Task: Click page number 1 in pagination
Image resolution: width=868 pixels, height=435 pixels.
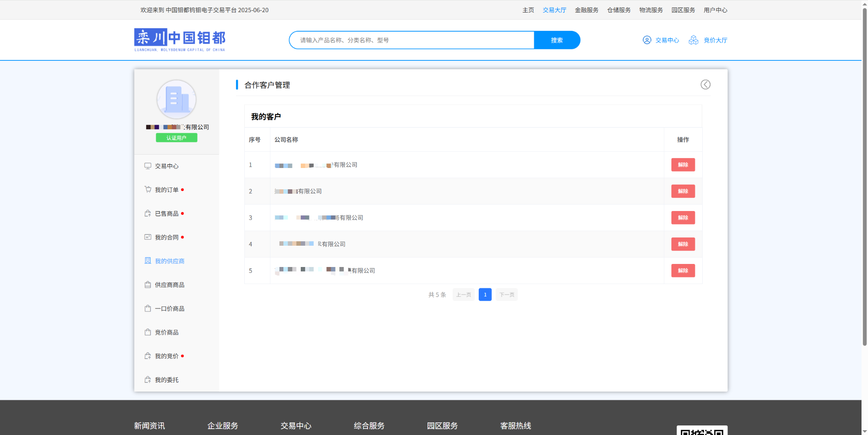Action: coord(485,295)
